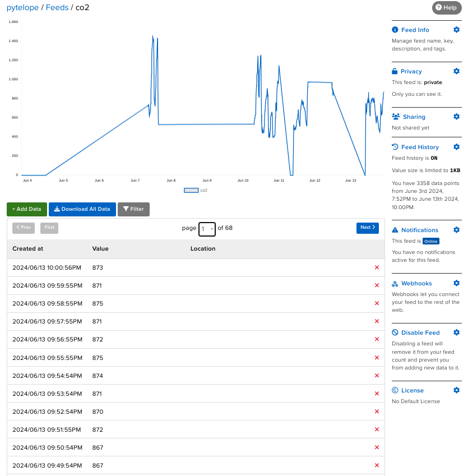Click the Disable Feed gear icon
This screenshot has height=476, width=468.
[456, 332]
